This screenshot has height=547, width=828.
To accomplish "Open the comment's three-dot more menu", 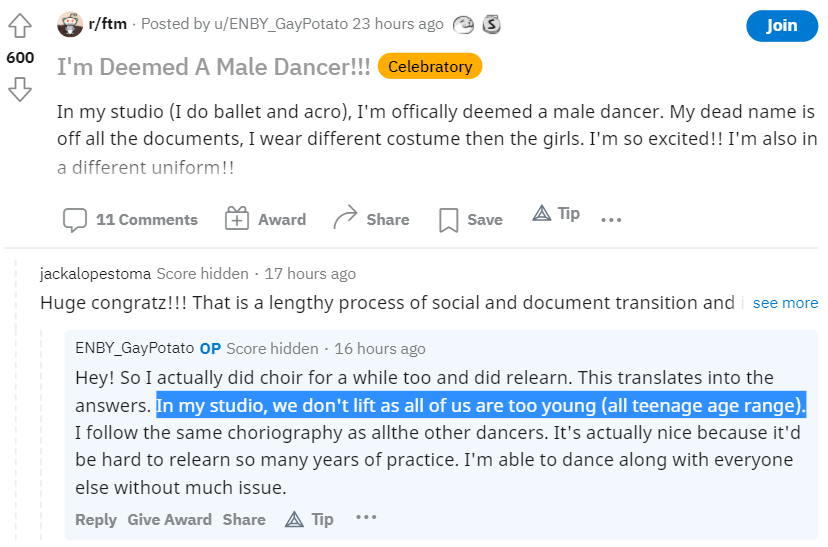I will point(366,517).
